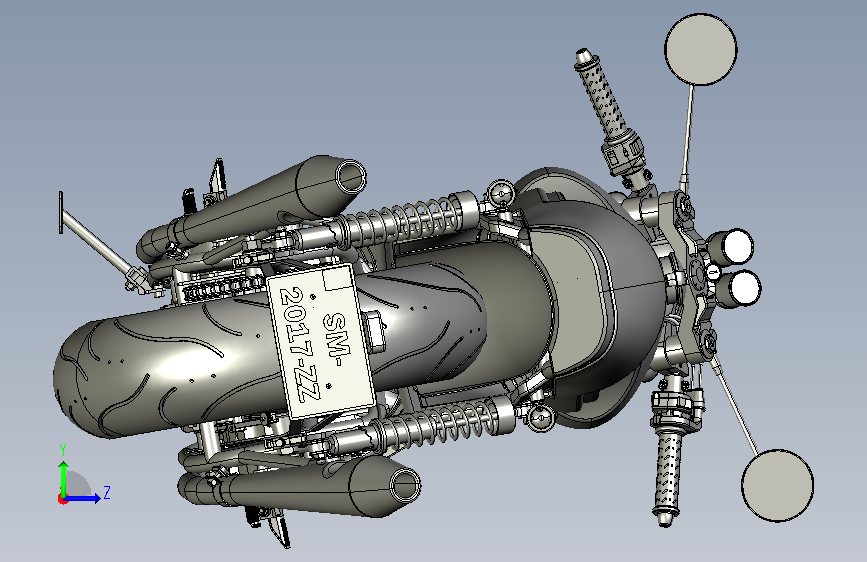Select the lower round mirror head

777,485
